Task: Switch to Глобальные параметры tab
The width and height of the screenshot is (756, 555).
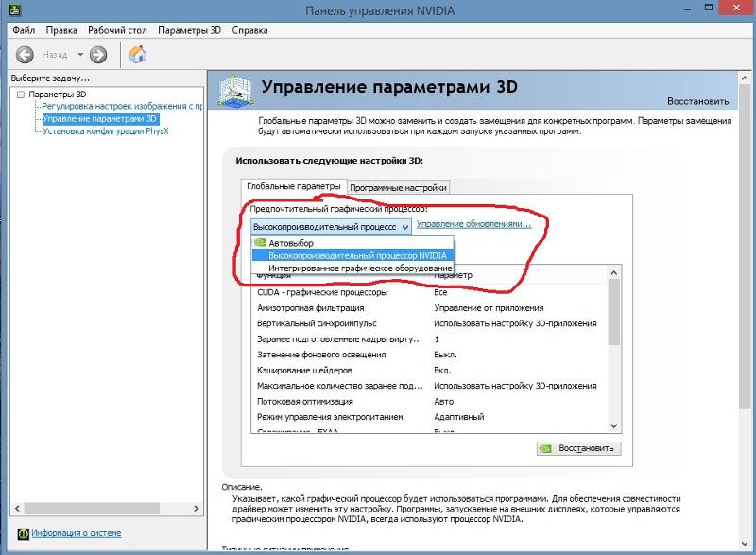Action: click(x=293, y=186)
